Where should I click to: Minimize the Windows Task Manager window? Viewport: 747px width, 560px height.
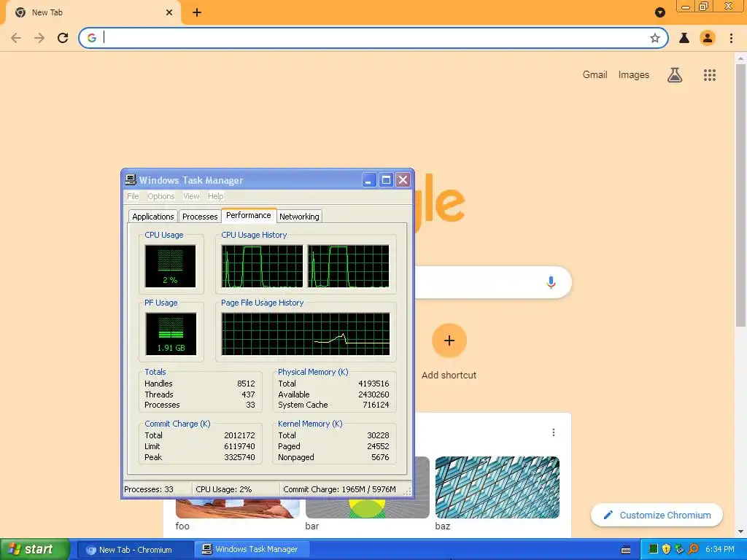click(368, 180)
